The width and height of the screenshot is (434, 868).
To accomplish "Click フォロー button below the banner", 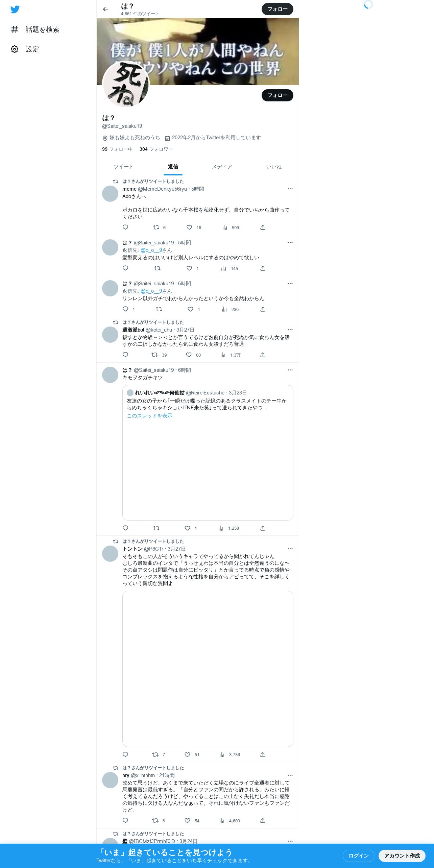I will (x=277, y=95).
